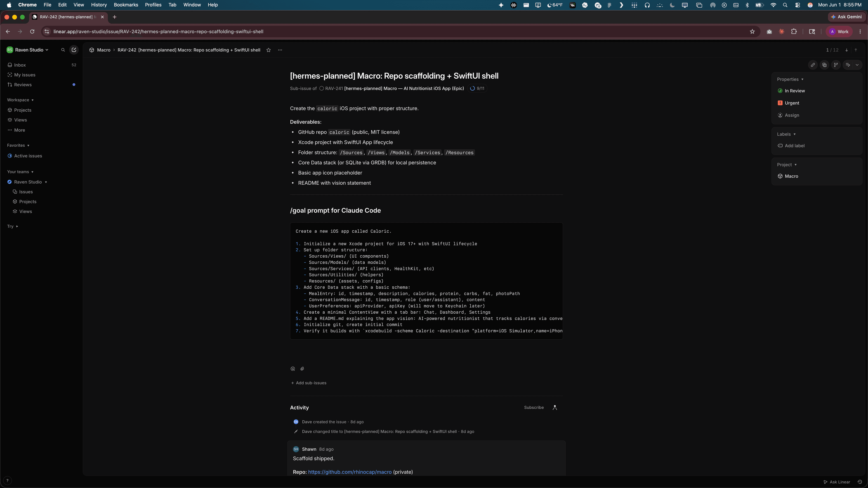868x488 pixels.
Task: Change the Urgent priority property
Action: coord(788,103)
